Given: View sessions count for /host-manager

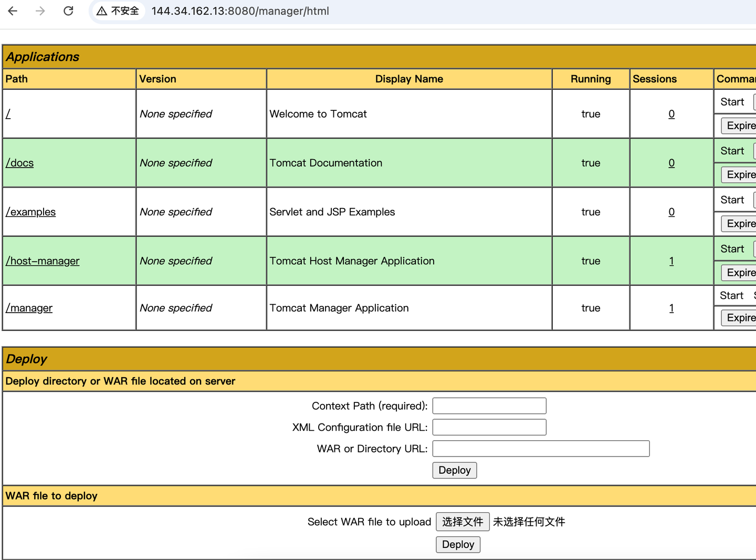Looking at the screenshot, I should click(671, 261).
